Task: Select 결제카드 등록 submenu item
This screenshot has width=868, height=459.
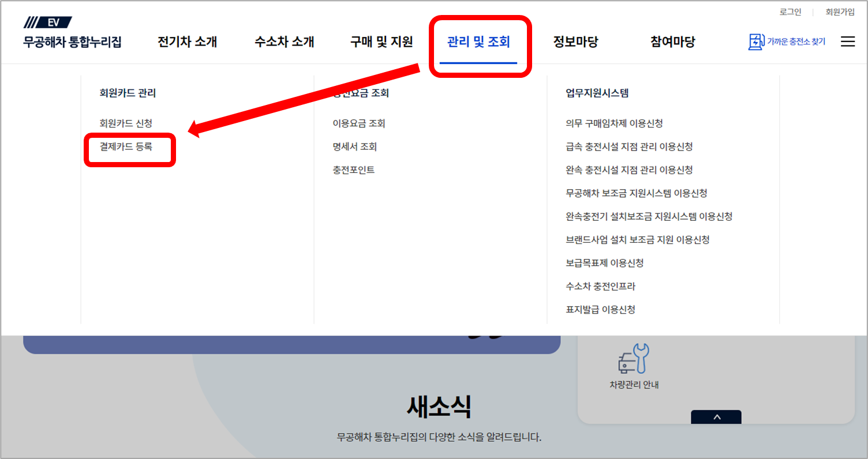Action: 126,146
